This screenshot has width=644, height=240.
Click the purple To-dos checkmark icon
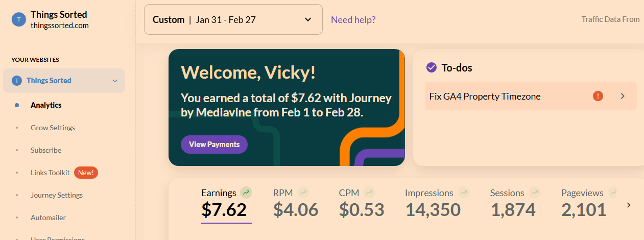tap(431, 67)
